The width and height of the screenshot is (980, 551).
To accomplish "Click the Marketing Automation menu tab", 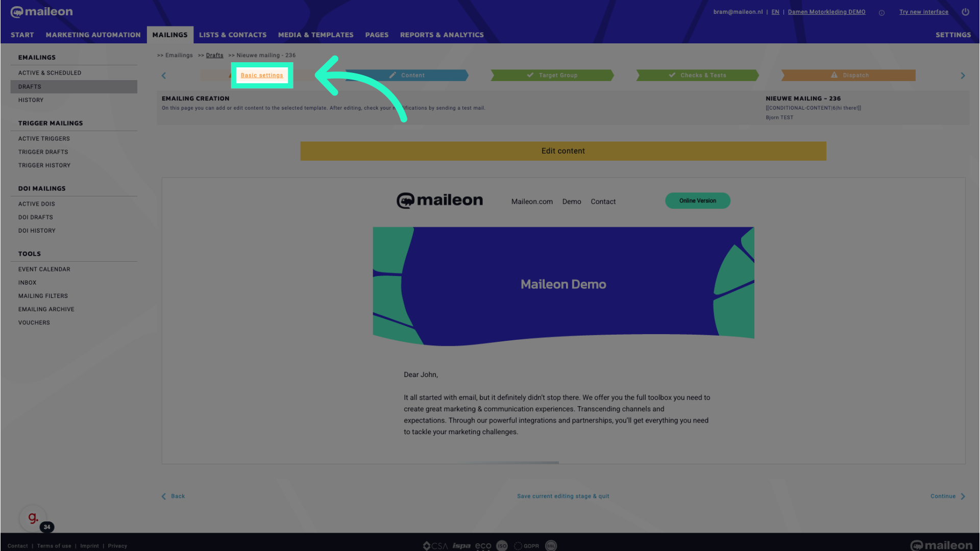I will click(93, 34).
